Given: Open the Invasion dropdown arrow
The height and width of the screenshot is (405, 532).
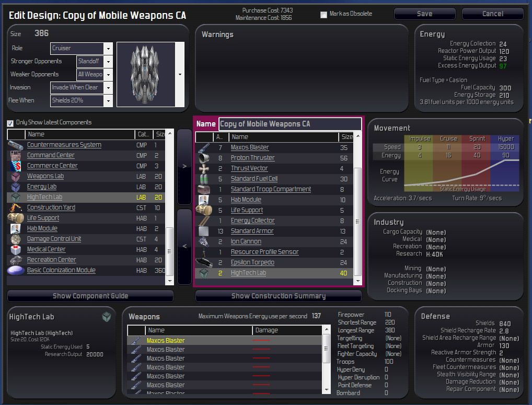Looking at the screenshot, I should click(108, 88).
